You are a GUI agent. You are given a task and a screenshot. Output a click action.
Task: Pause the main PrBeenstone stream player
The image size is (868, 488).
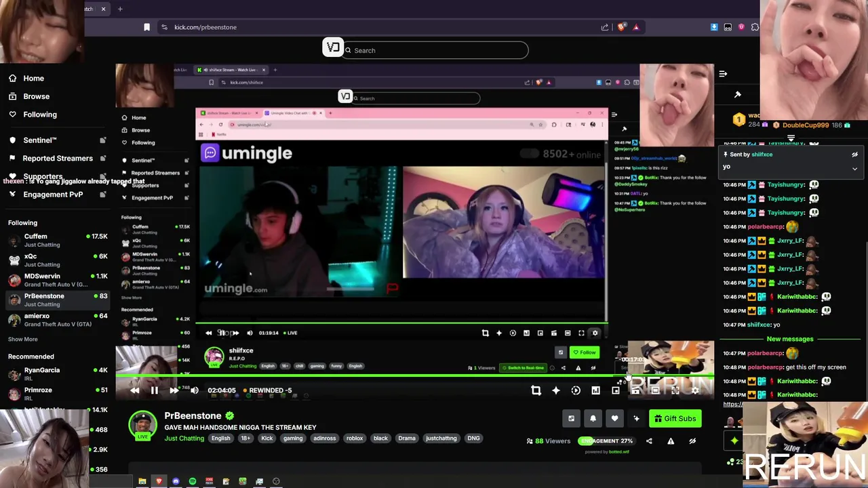click(x=155, y=390)
